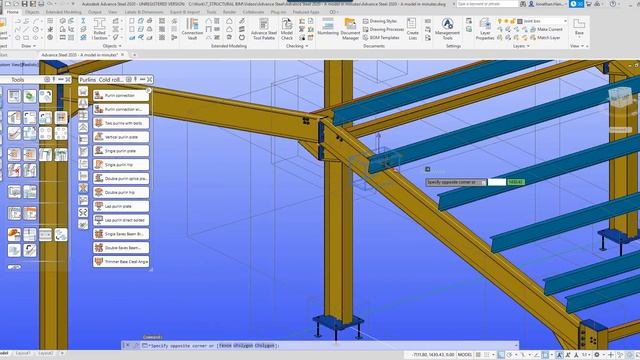Open dropdown on 'Specify opposite corner' tooltip
Image resolution: width=640 pixels, height=360 pixels.
pos(483,182)
